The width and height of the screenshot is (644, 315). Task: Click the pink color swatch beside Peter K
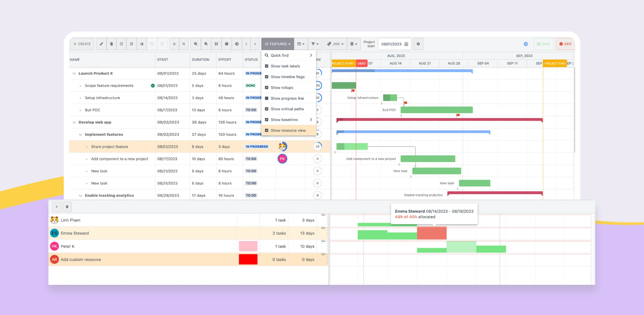coord(248,246)
